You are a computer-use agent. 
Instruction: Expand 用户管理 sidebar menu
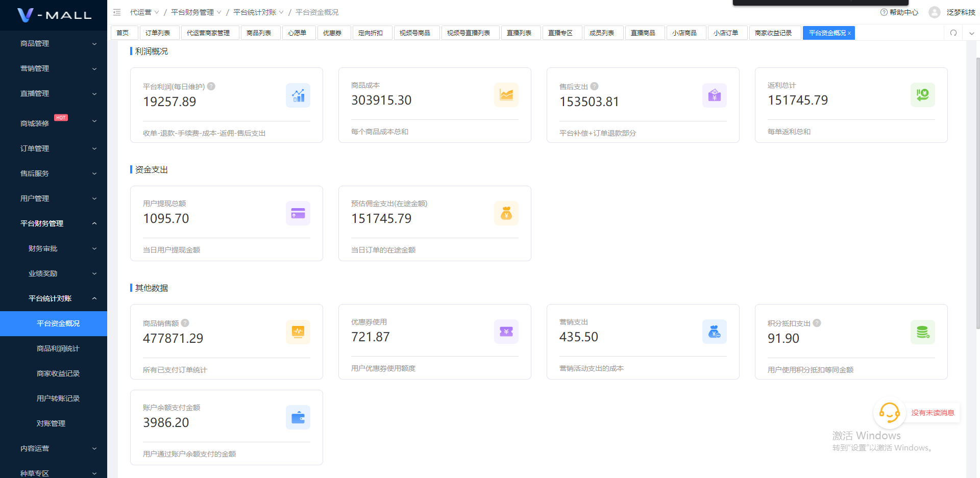(54, 198)
